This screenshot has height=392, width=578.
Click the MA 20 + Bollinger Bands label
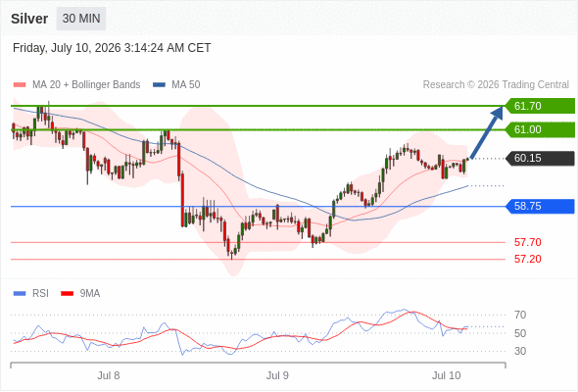pyautogui.click(x=86, y=85)
